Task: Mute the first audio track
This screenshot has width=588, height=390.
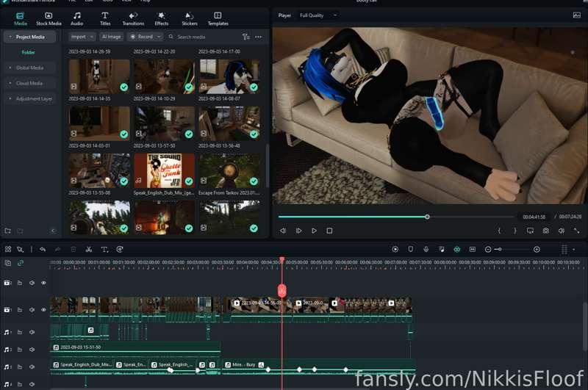Action: [x=32, y=332]
